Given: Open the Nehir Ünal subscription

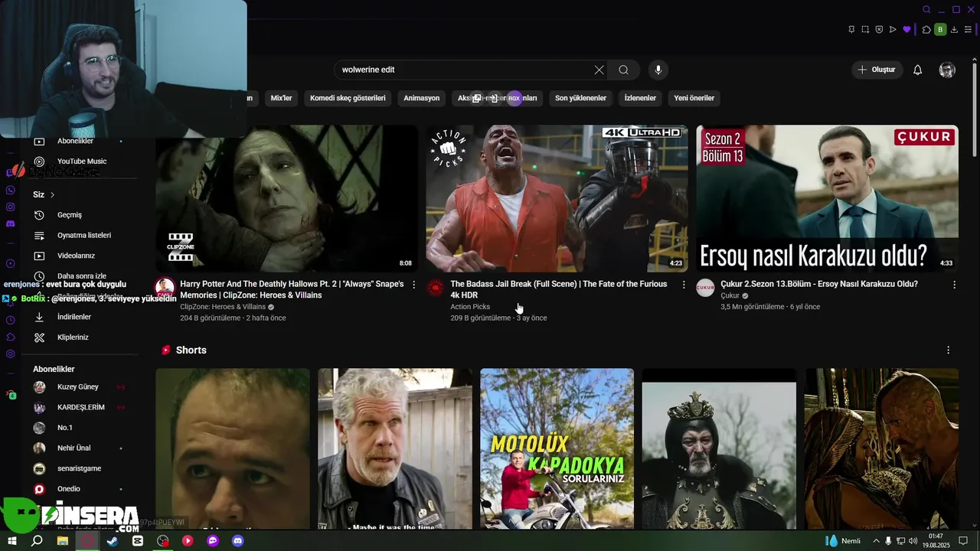Looking at the screenshot, I should tap(73, 448).
